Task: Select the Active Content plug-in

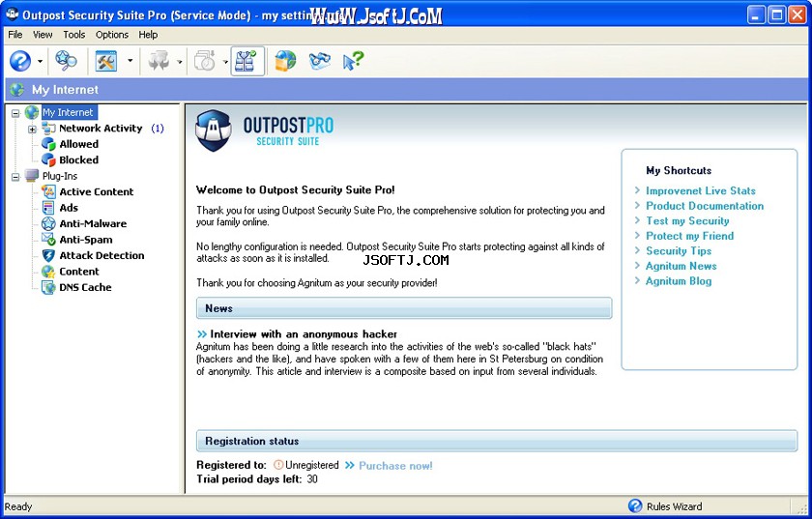Action: 97,191
